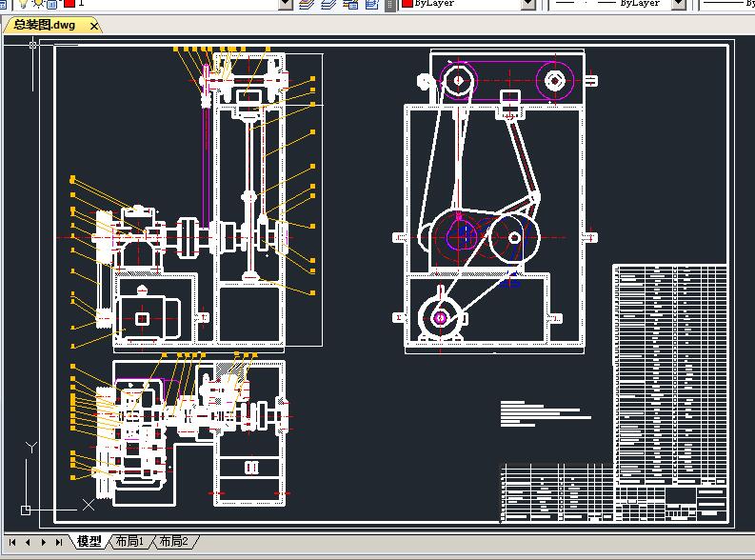The width and height of the screenshot is (755, 560).
Task: Click the red layer color square
Action: tap(70, 4)
